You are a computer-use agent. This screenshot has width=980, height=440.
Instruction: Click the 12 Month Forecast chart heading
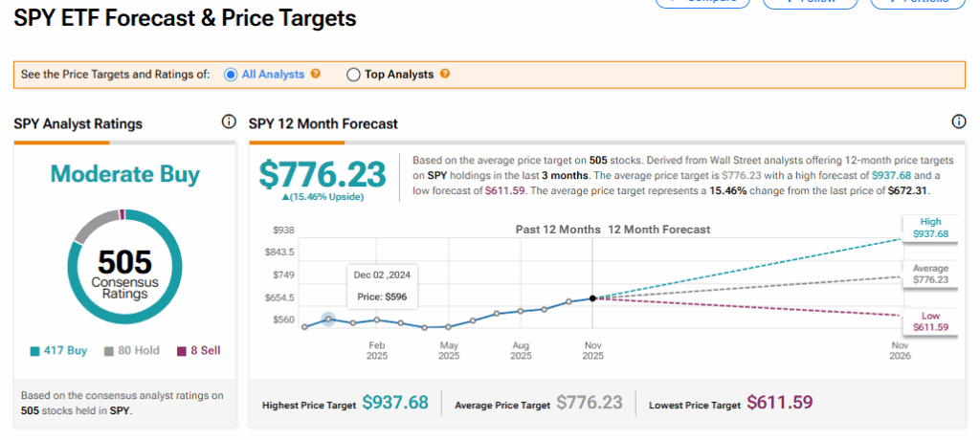point(657,230)
